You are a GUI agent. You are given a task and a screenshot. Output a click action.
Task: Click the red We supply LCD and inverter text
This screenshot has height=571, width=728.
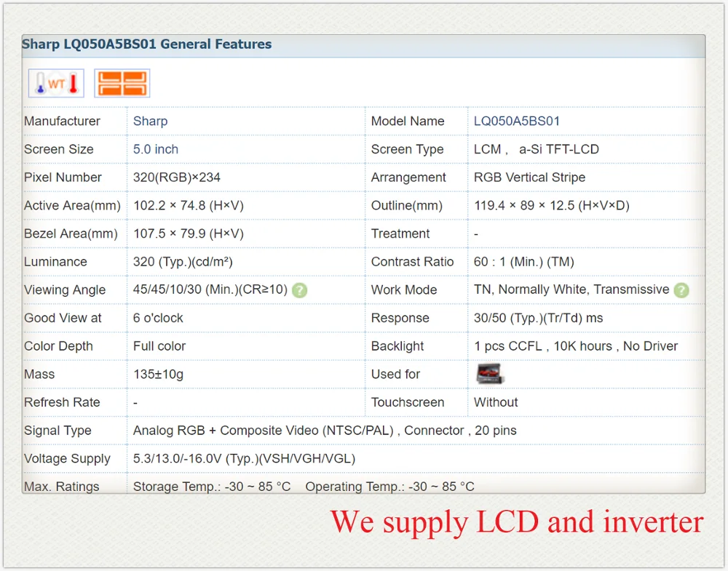pos(517,523)
